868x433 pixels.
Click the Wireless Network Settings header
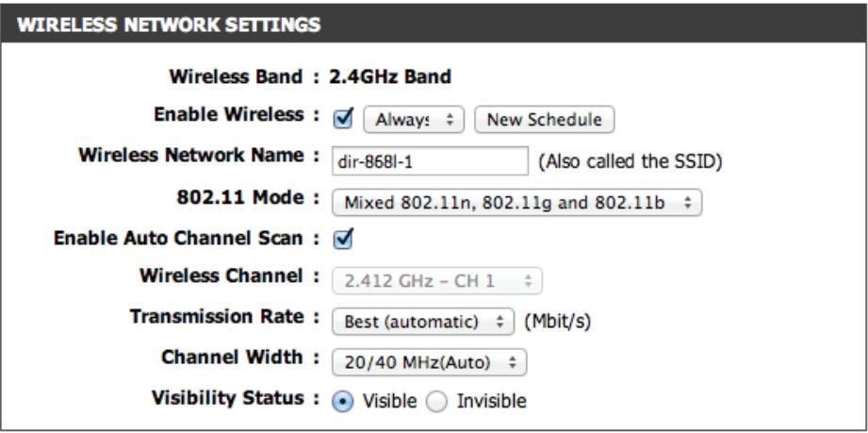[434, 25]
